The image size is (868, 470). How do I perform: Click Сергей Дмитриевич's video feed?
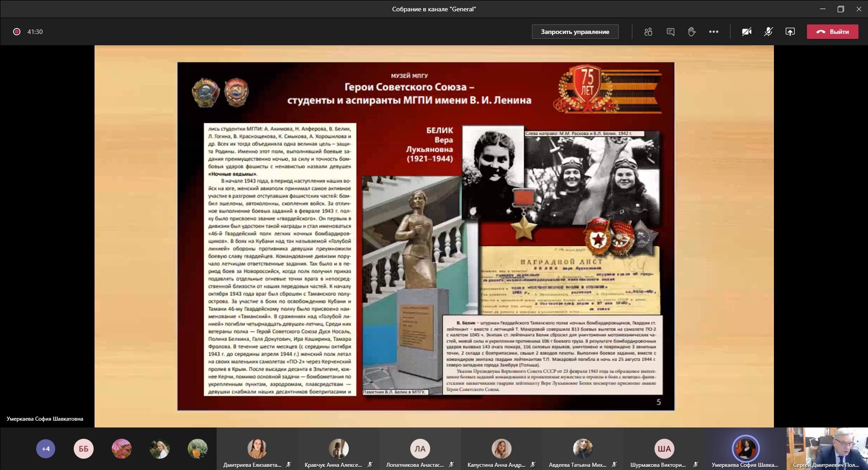[827, 448]
